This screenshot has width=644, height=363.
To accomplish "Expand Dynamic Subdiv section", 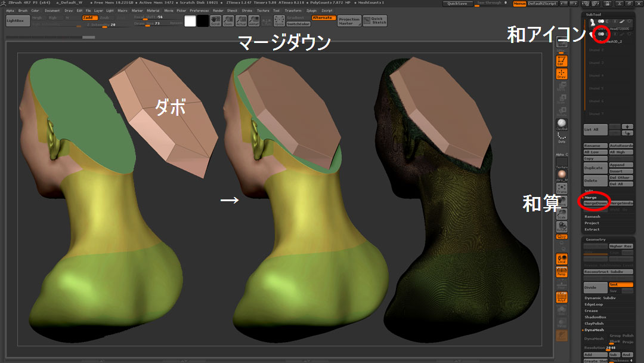I will 600,298.
